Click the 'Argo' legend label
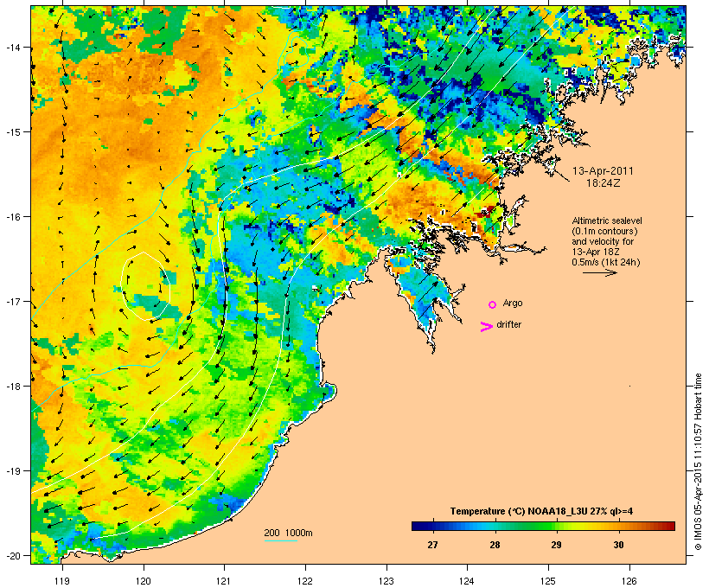The width and height of the screenshot is (709, 588). point(513,304)
